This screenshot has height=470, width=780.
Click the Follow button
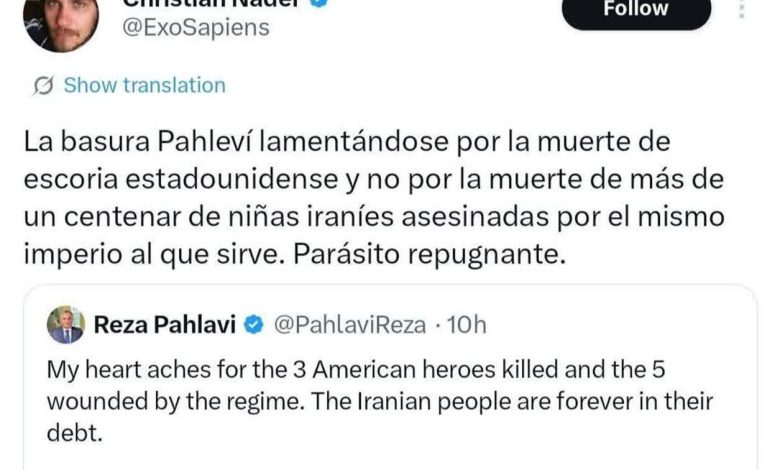tap(636, 11)
